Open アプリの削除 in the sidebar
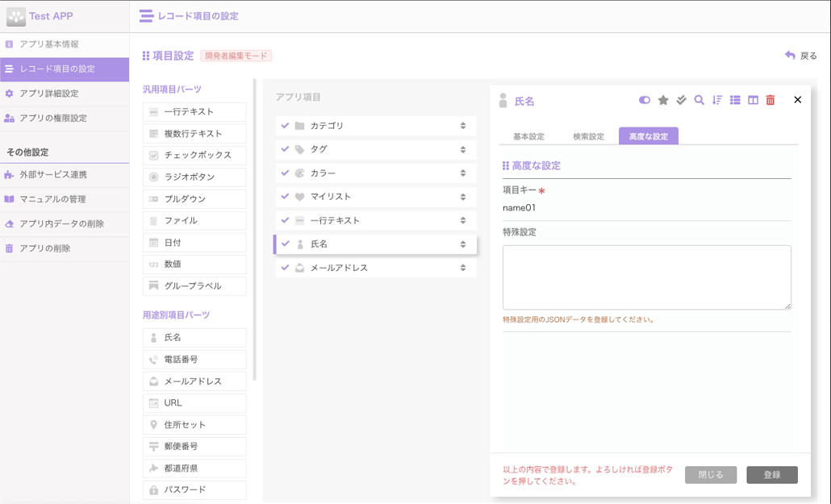The width and height of the screenshot is (831, 504). coord(65,248)
